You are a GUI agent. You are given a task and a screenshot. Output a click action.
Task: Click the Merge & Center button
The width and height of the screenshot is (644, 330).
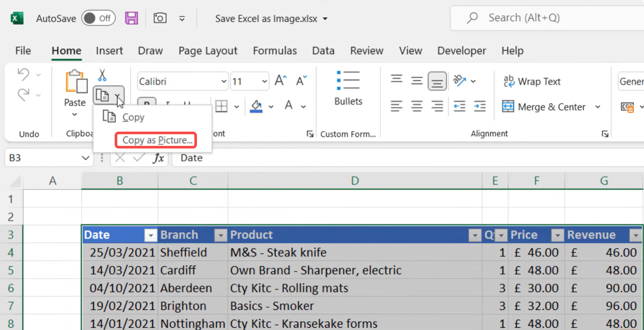point(544,107)
